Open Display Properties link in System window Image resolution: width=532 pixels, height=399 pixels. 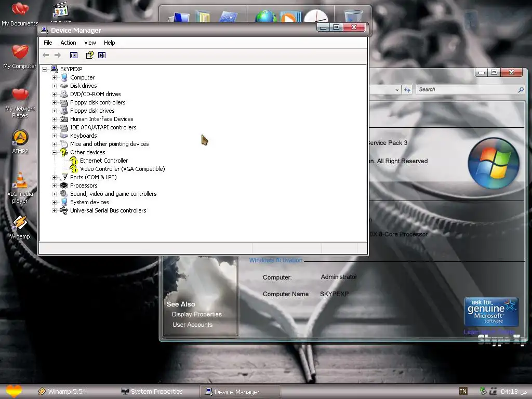197,314
